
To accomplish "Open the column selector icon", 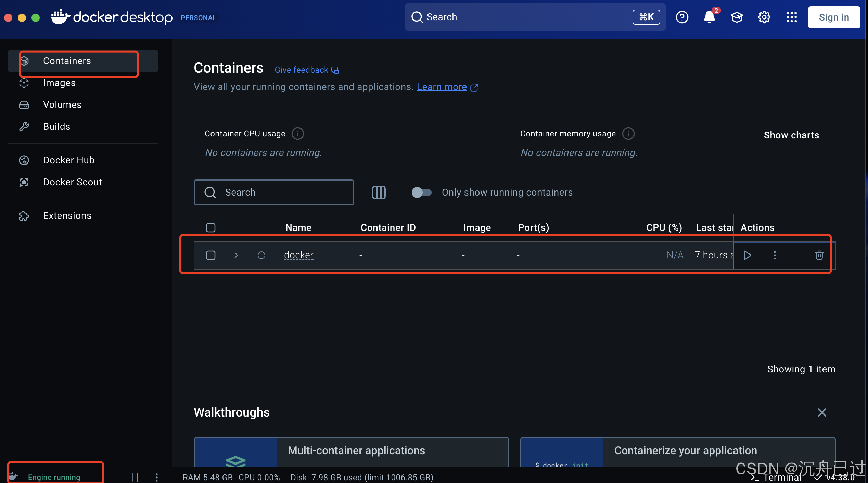I will (x=379, y=193).
